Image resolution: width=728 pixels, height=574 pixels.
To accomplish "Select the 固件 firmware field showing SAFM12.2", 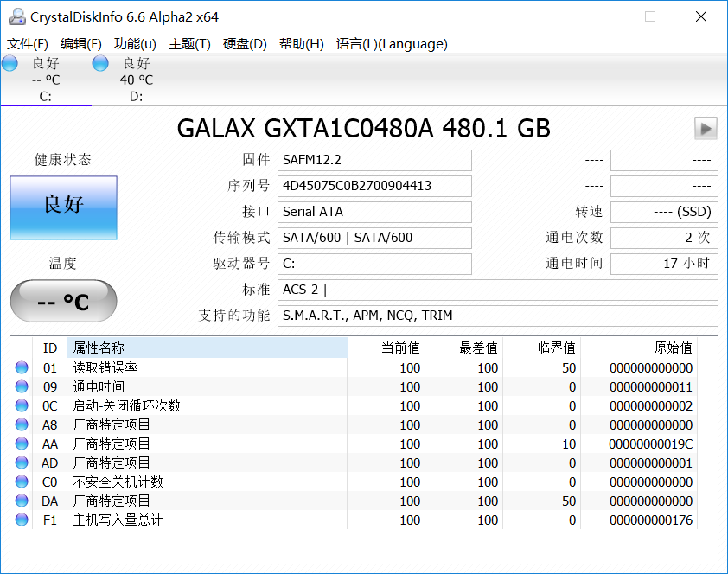I will pos(374,160).
